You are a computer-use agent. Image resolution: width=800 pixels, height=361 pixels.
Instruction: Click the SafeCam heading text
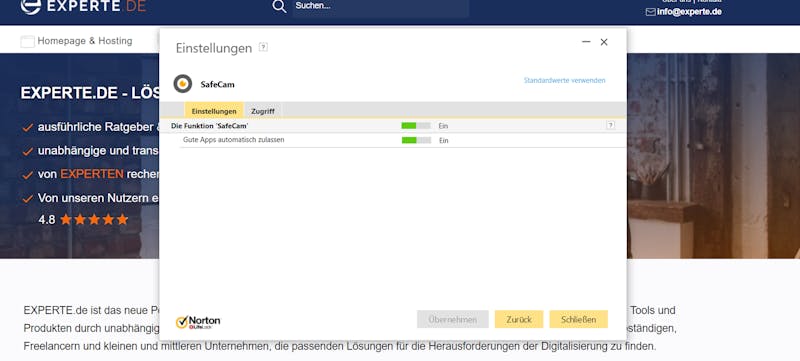click(x=217, y=84)
